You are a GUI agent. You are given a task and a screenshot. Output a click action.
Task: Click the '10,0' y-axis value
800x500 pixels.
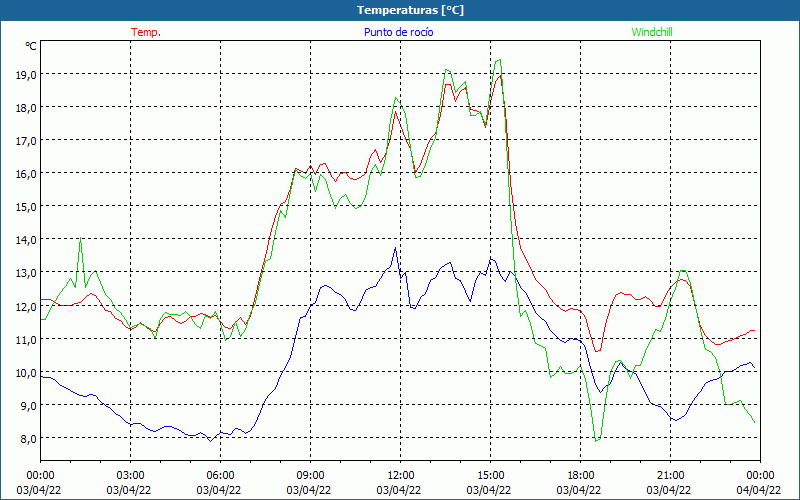26,372
